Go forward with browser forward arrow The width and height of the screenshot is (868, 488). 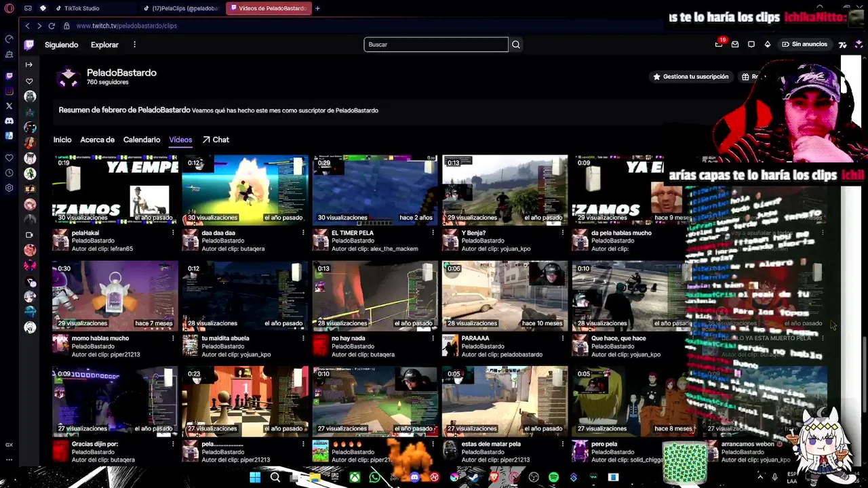[39, 26]
